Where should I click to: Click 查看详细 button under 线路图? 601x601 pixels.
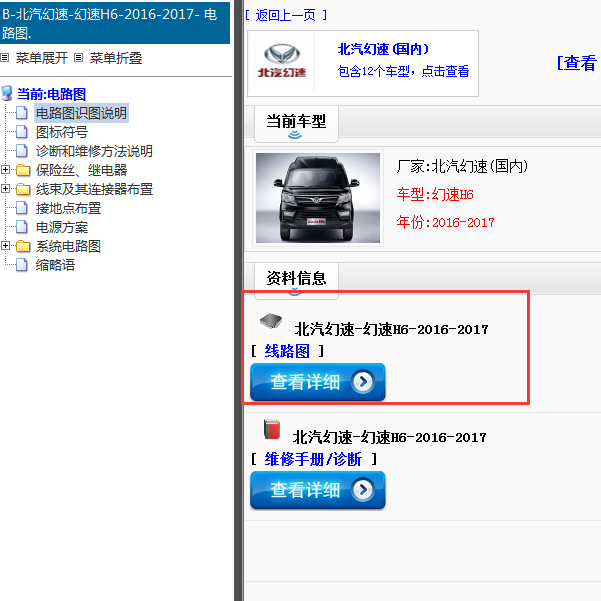317,382
